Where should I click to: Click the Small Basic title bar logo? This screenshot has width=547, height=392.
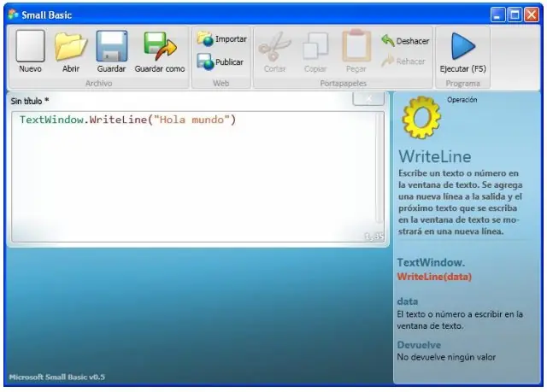13,15
